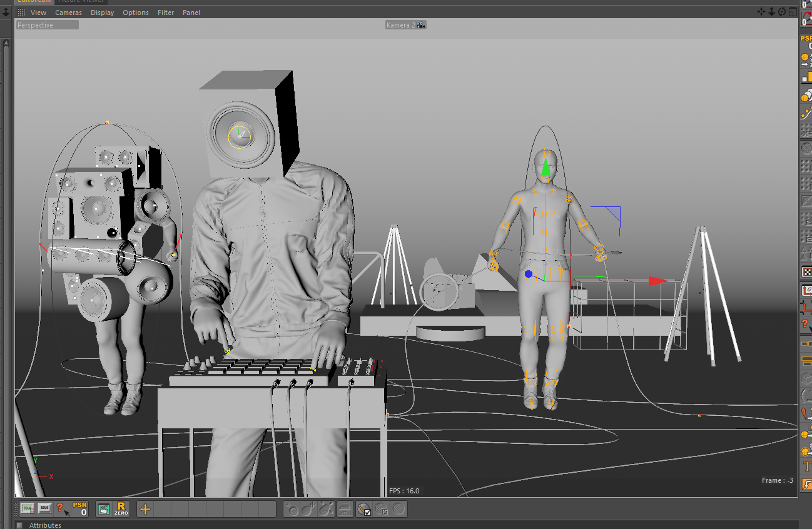Click the green Y axis arrow handle
This screenshot has width=812, height=529.
(546, 167)
